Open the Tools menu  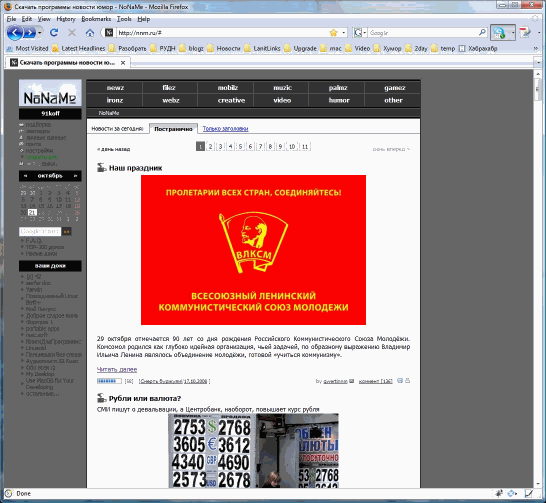[x=124, y=19]
